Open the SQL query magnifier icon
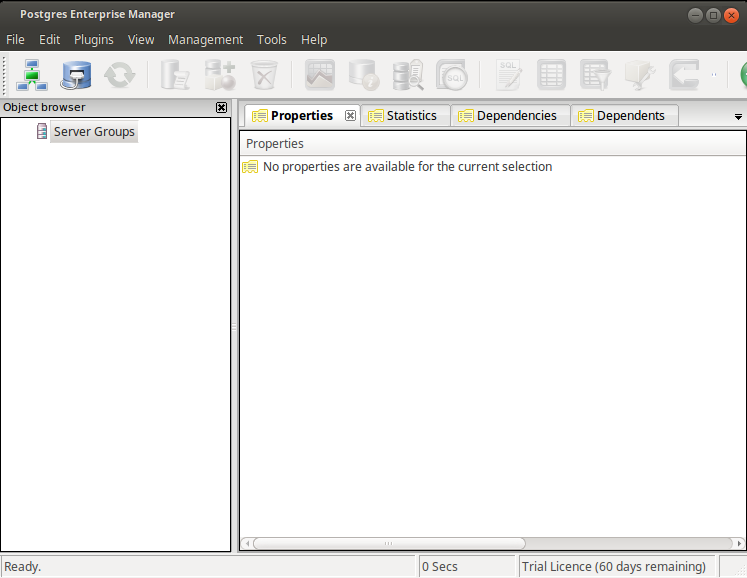 click(452, 75)
